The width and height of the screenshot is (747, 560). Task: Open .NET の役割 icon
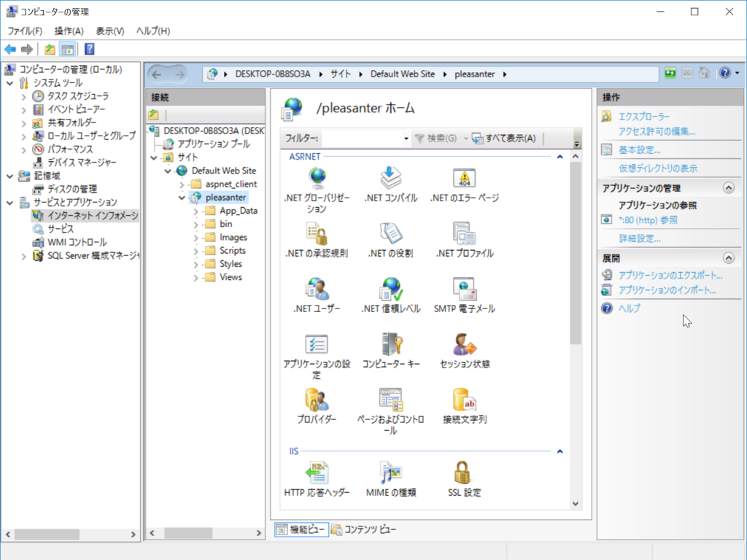pos(391,240)
